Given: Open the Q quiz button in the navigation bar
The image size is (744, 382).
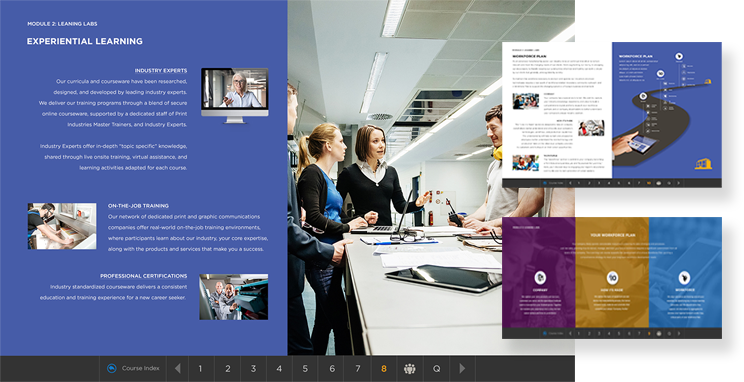Looking at the screenshot, I should pos(436,369).
